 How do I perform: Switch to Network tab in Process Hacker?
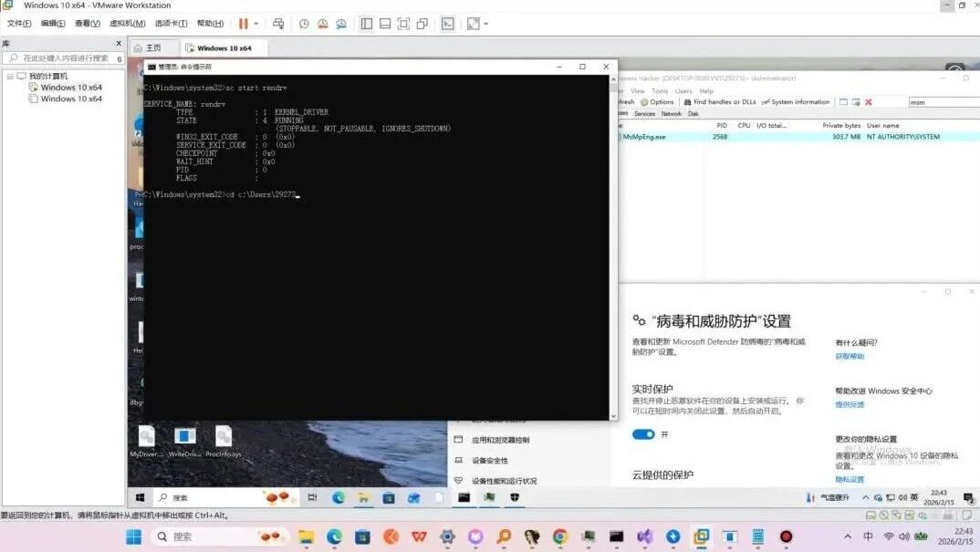point(672,114)
